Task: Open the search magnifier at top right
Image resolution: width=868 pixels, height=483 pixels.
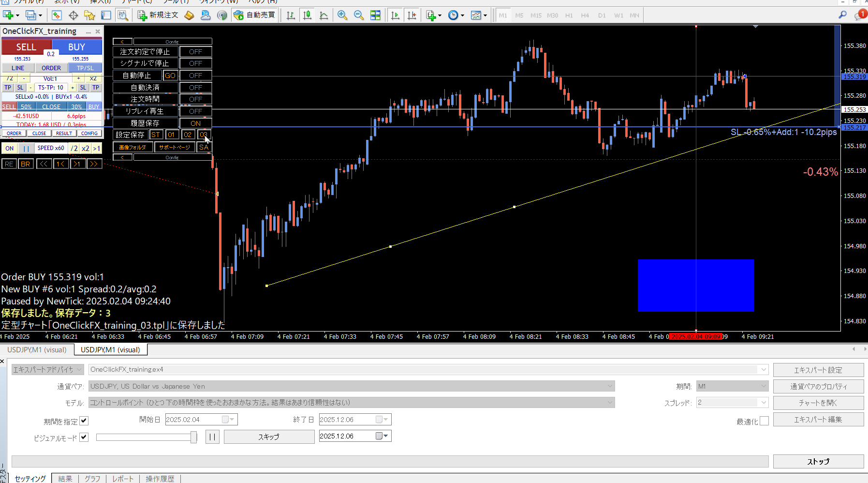Action: coord(842,15)
